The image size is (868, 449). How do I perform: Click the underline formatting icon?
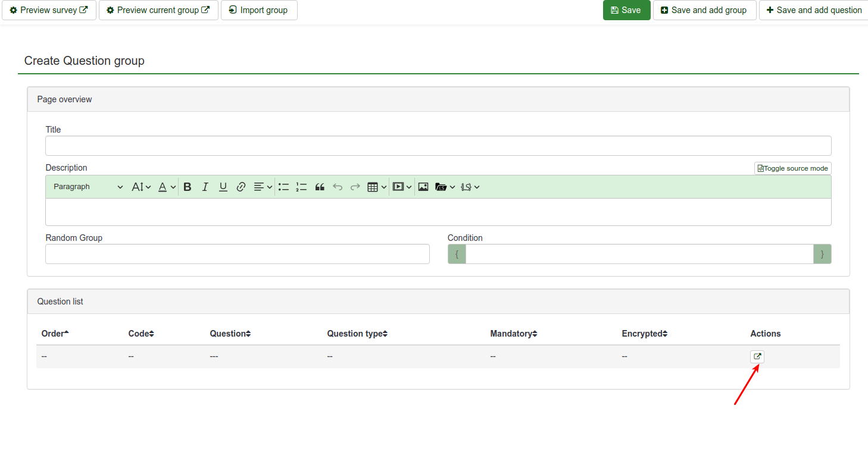(x=223, y=187)
